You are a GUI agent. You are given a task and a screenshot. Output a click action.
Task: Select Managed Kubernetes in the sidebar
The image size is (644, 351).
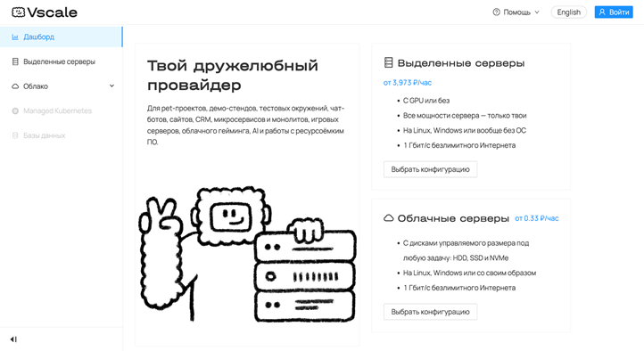pos(61,110)
